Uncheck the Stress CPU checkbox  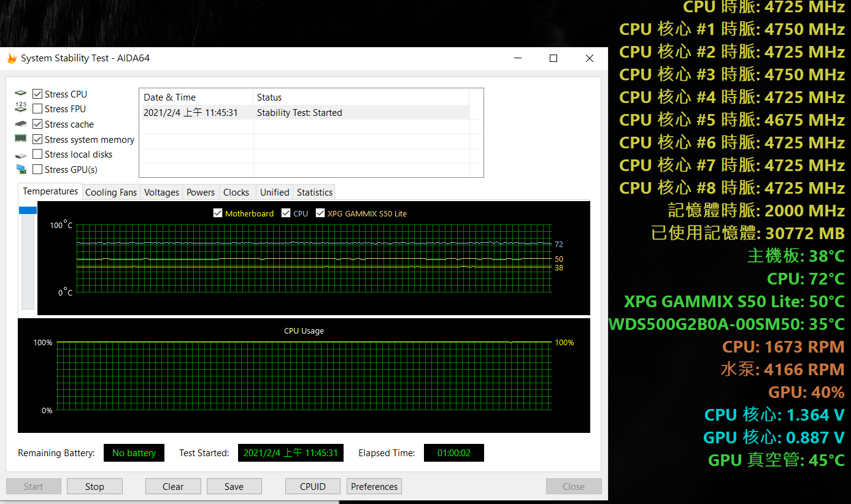37,94
